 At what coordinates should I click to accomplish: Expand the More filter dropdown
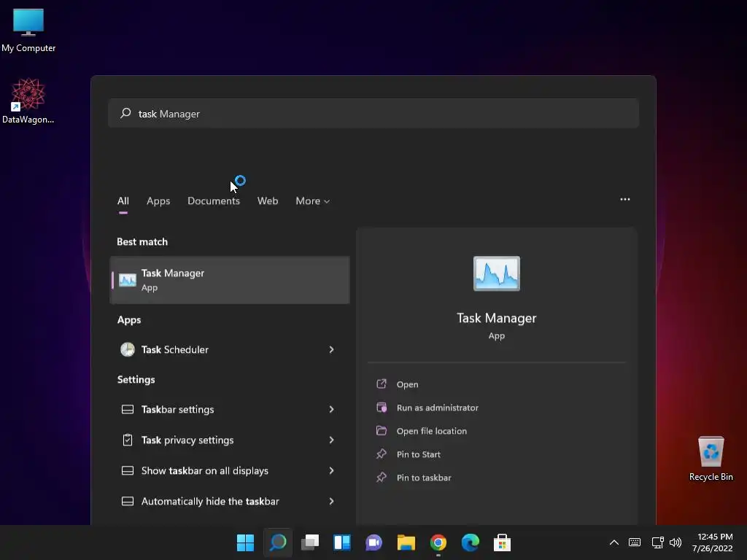[312, 201]
